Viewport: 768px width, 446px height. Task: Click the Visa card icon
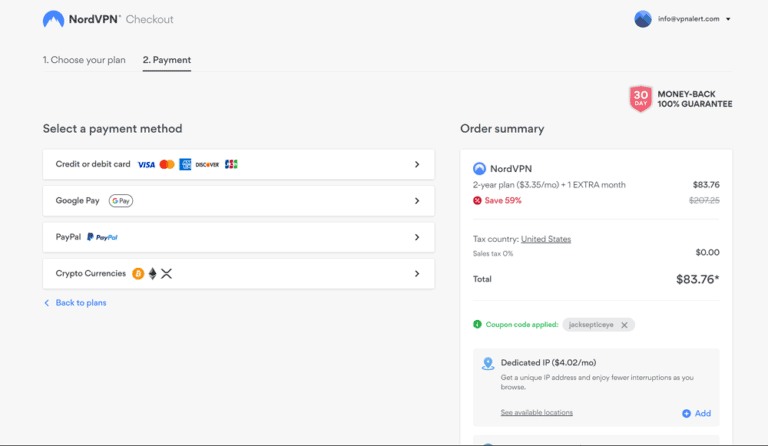tap(146, 164)
